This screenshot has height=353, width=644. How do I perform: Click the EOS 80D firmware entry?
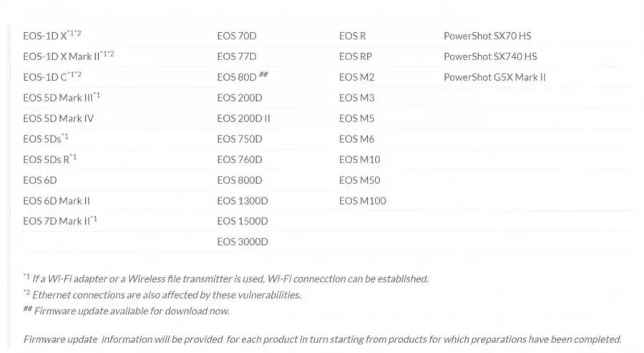pos(243,77)
